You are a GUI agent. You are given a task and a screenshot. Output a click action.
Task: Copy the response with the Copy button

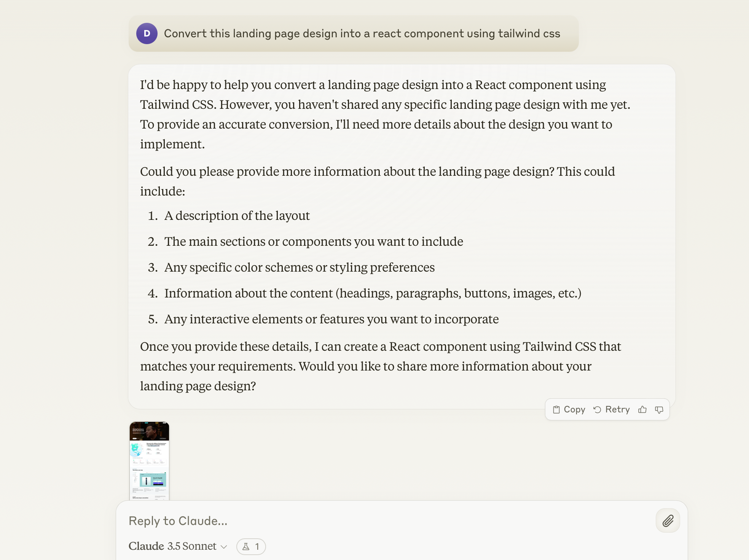[569, 409]
